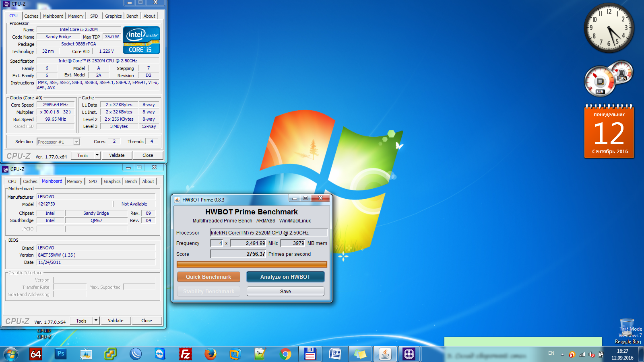Open the blue circular browser icon in taskbar
The width and height of the screenshot is (644, 362).
[136, 354]
